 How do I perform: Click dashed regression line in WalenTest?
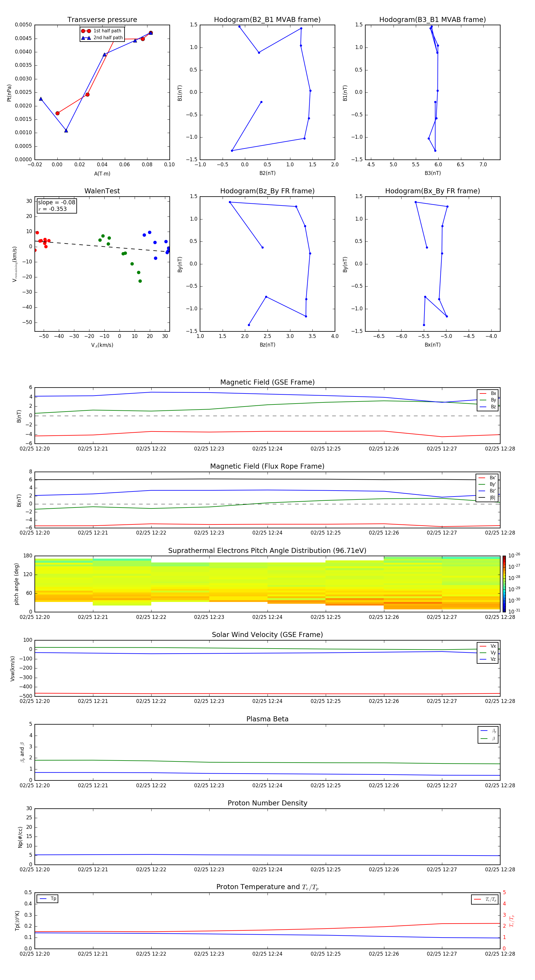[x=102, y=246]
